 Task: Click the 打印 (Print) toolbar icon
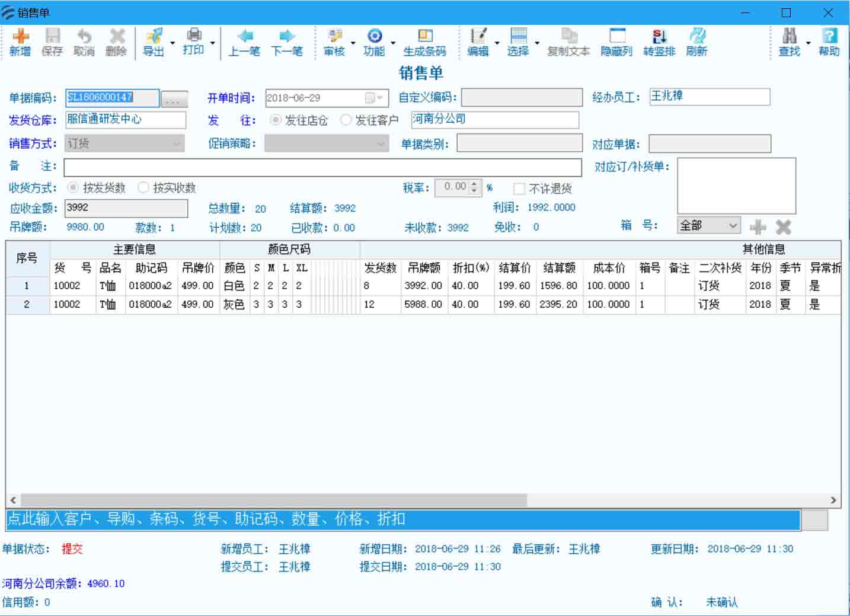pyautogui.click(x=193, y=42)
